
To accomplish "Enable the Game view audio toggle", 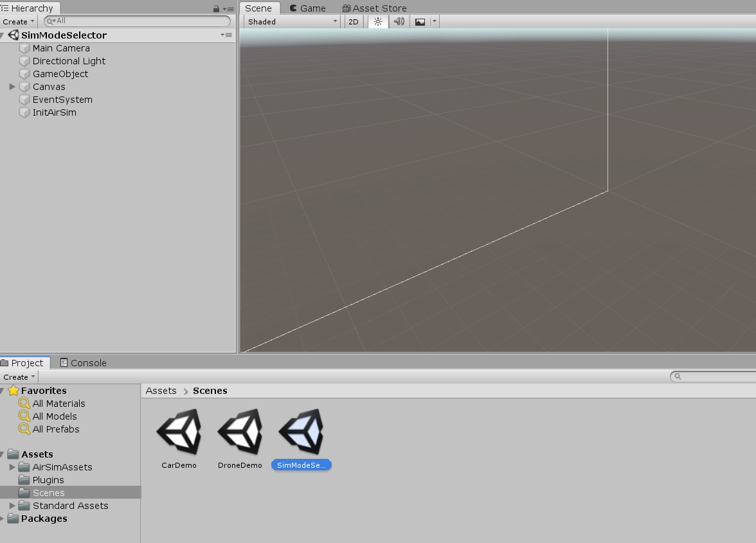I will coord(399,21).
